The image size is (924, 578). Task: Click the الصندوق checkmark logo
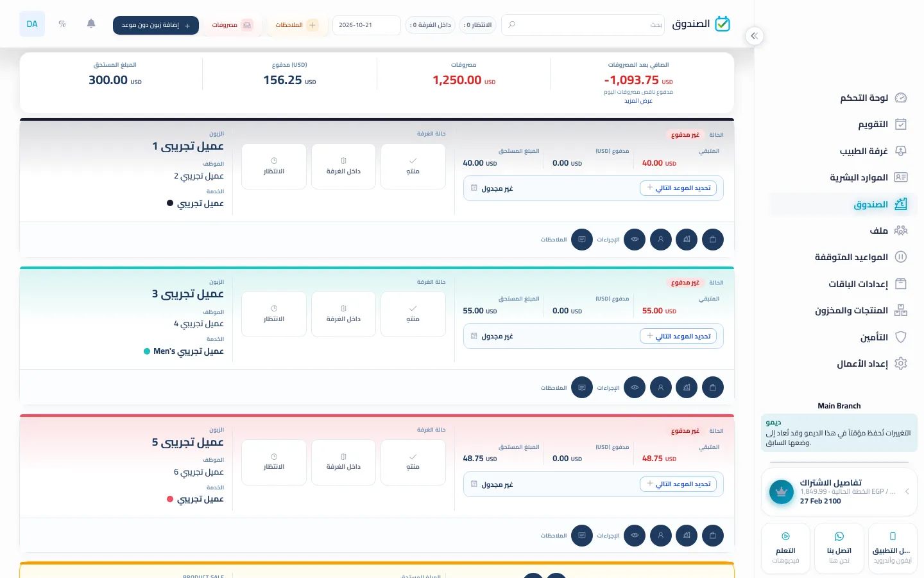pyautogui.click(x=723, y=24)
